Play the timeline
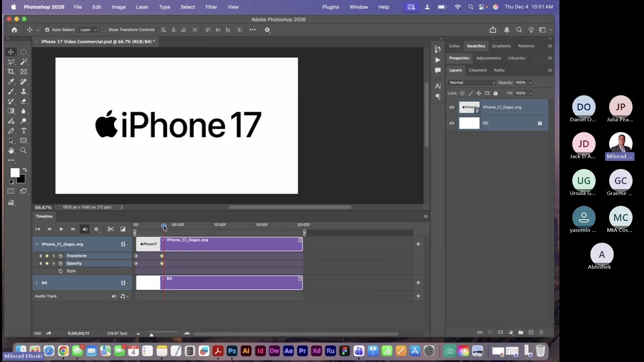644x362 pixels. click(x=61, y=229)
